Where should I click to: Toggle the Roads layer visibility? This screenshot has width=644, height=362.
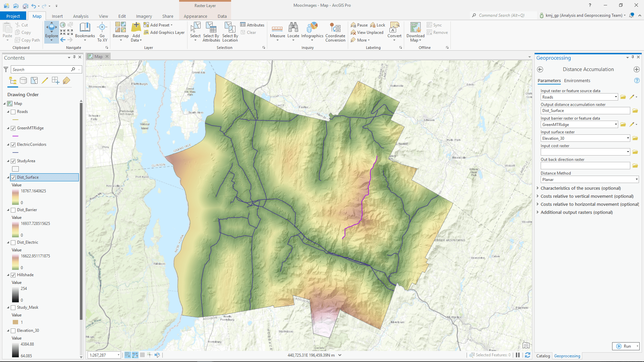pos(13,112)
